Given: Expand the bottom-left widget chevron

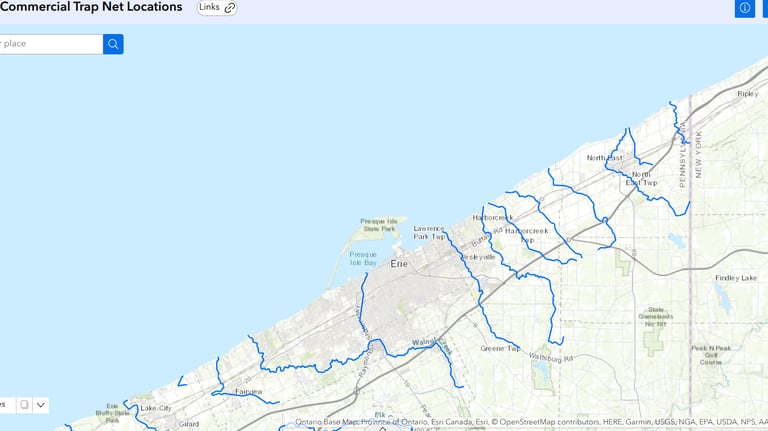Looking at the screenshot, I should (x=41, y=405).
